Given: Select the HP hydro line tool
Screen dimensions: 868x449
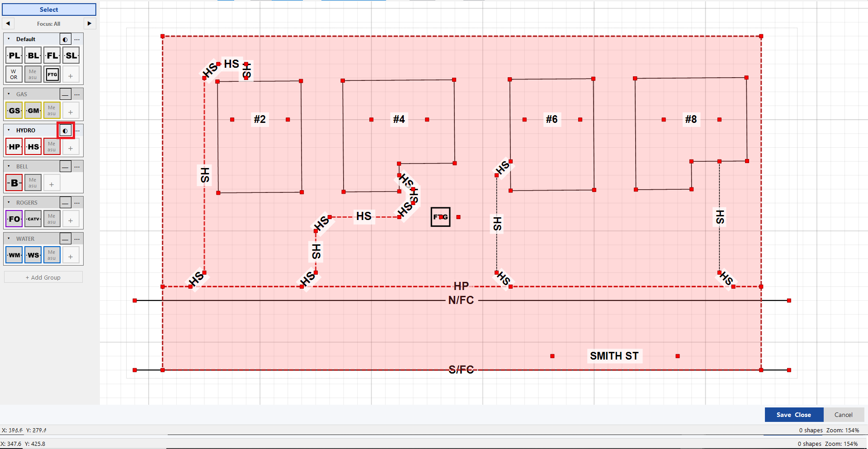Looking at the screenshot, I should click(14, 146).
